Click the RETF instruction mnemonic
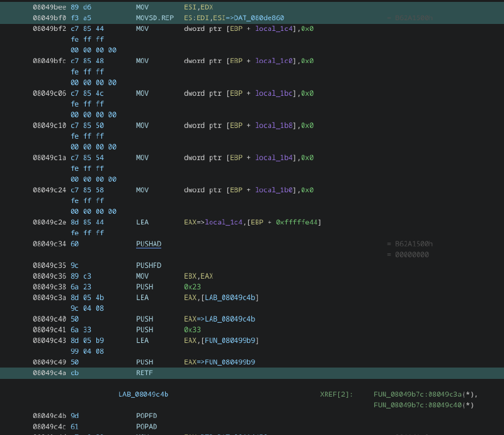 pyautogui.click(x=144, y=373)
